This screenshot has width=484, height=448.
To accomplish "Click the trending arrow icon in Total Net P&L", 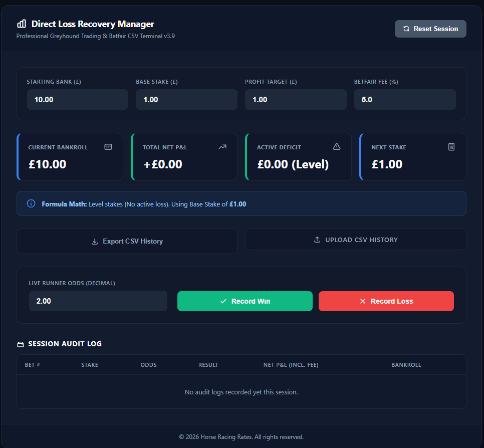I will (x=222, y=147).
